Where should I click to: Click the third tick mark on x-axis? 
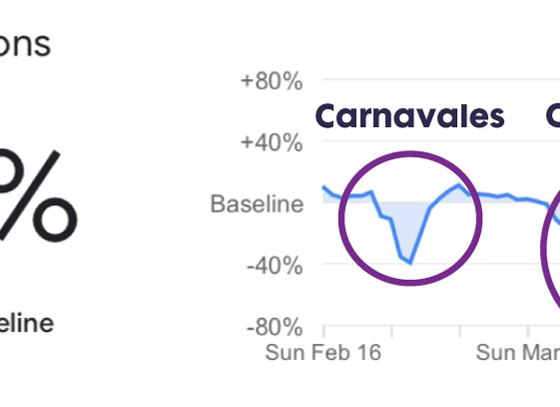point(460,331)
